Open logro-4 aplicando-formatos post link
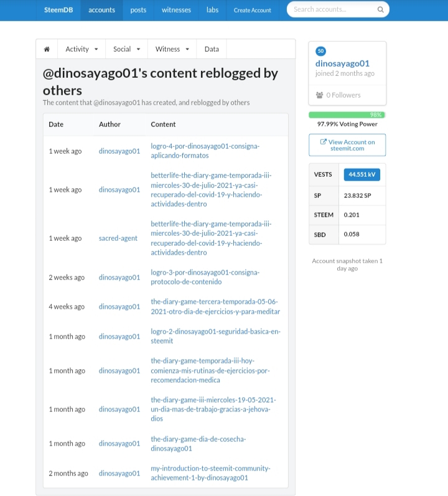 pyautogui.click(x=205, y=151)
